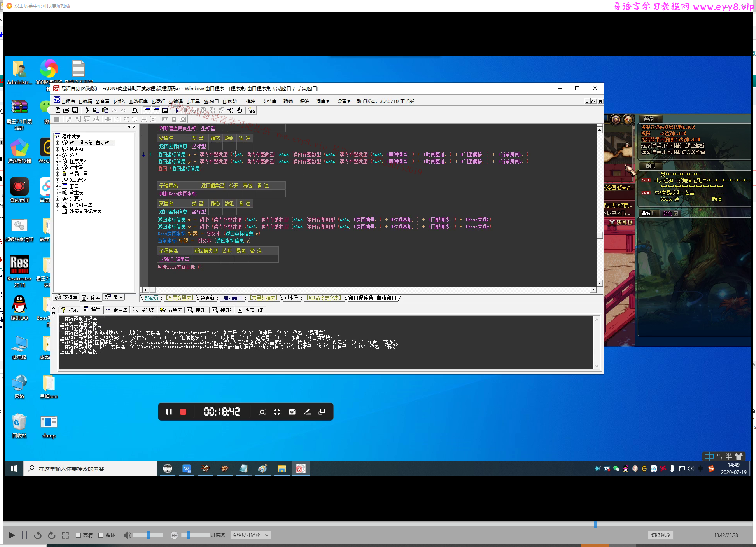Click the Cut scissors icon
This screenshot has width=756, height=547.
pos(87,110)
